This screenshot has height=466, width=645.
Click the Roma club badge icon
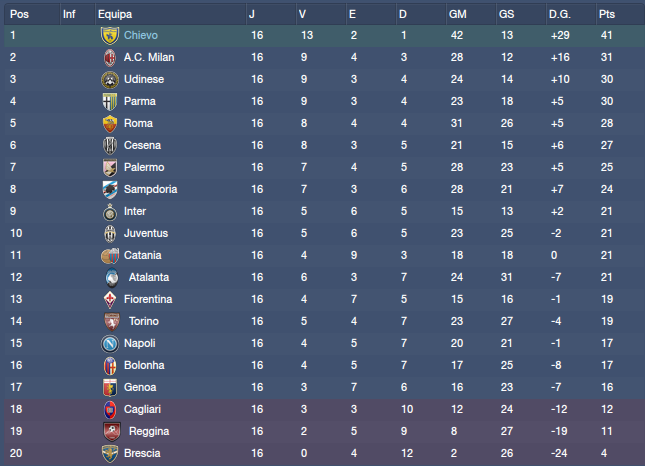[x=110, y=123]
